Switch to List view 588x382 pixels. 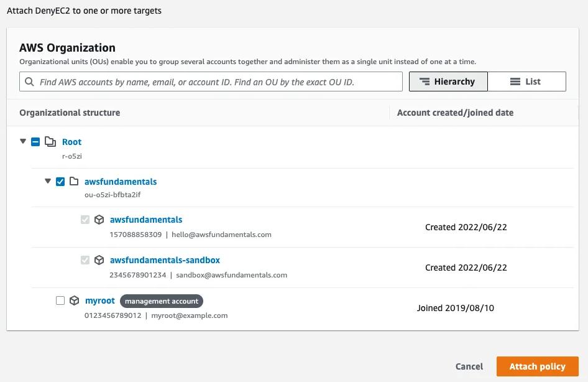526,82
